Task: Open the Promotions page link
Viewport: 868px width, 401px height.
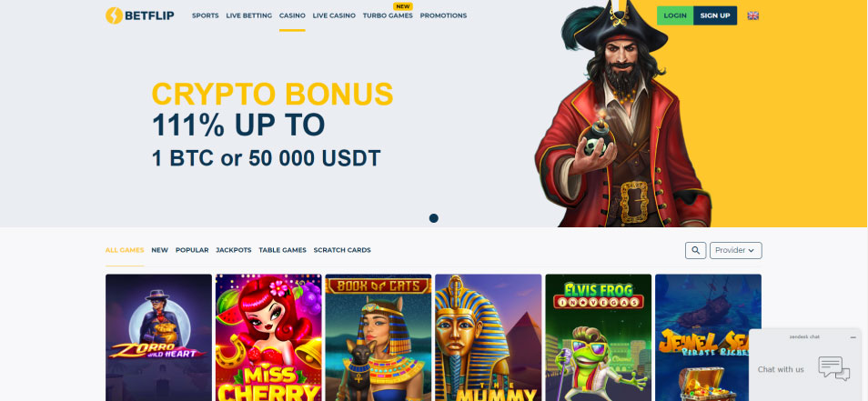Action: (x=443, y=15)
